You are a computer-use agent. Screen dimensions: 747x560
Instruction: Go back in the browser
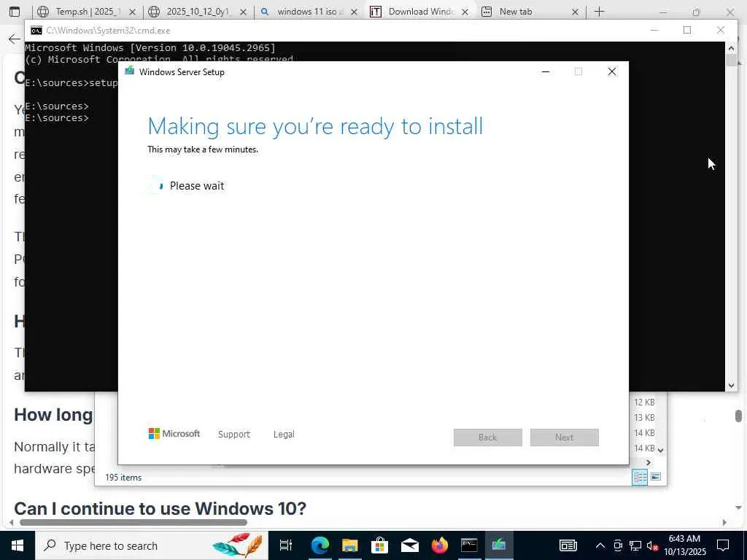[x=15, y=39]
